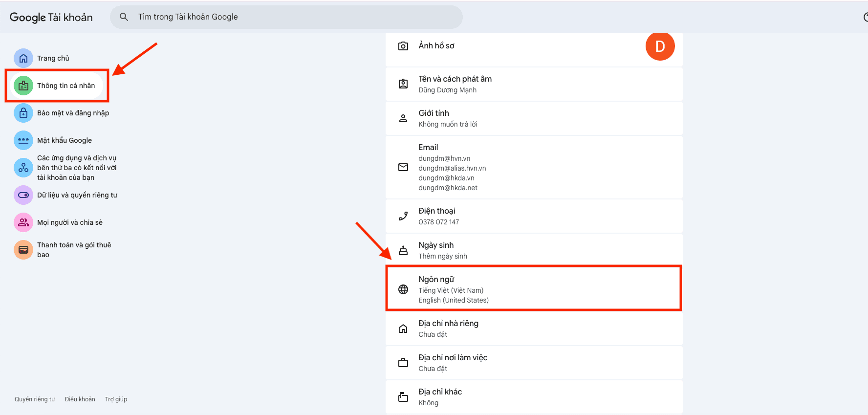The width and height of the screenshot is (868, 415).
Task: Click the Tìm trong Tài khoản Google search field
Action: 286,17
